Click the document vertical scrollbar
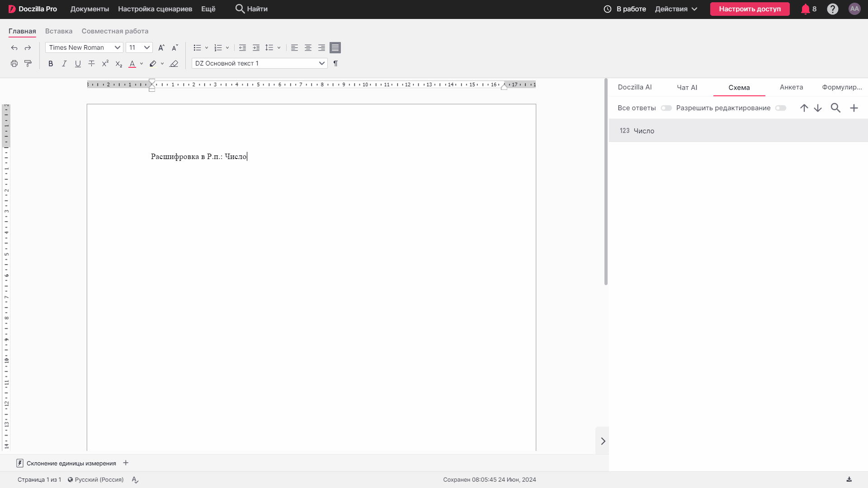Image resolution: width=868 pixels, height=488 pixels. click(x=606, y=182)
